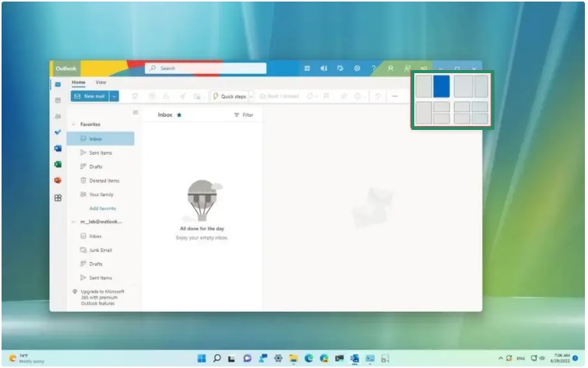Select Drafts under Favorites

tap(100, 166)
